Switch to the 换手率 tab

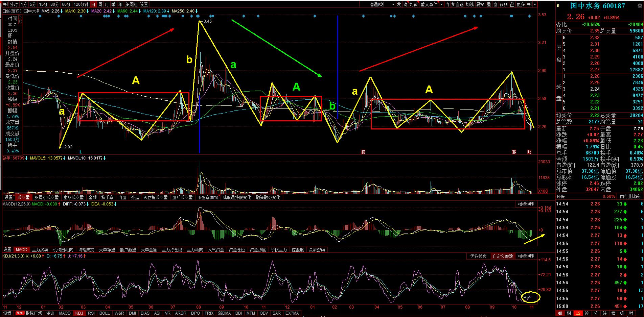107,197
